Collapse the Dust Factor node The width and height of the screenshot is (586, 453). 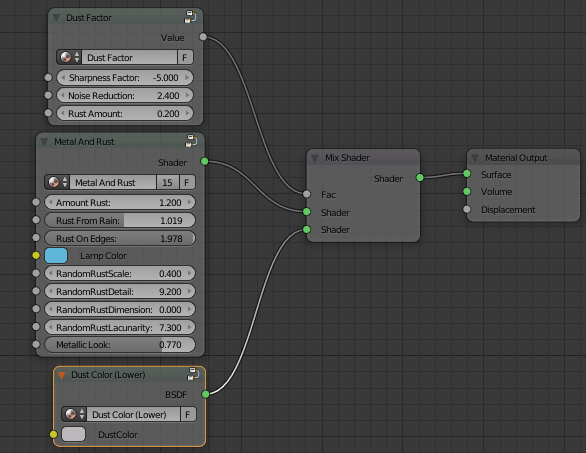tap(56, 18)
